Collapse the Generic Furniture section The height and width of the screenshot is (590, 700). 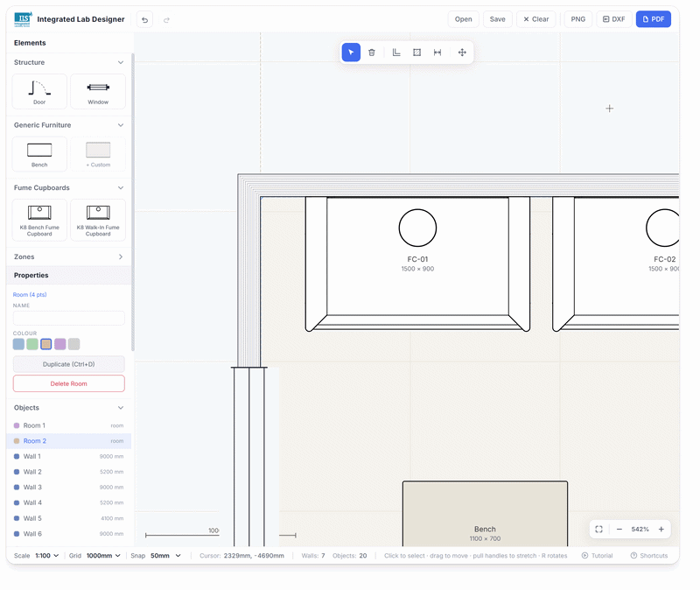click(x=121, y=125)
